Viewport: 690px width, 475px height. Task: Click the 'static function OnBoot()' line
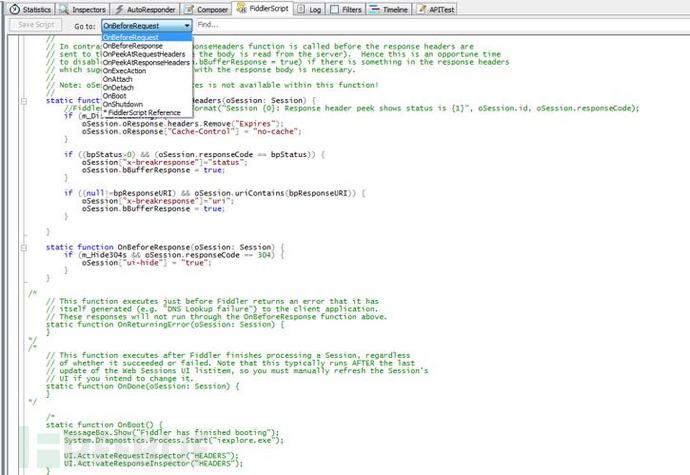coord(104,425)
